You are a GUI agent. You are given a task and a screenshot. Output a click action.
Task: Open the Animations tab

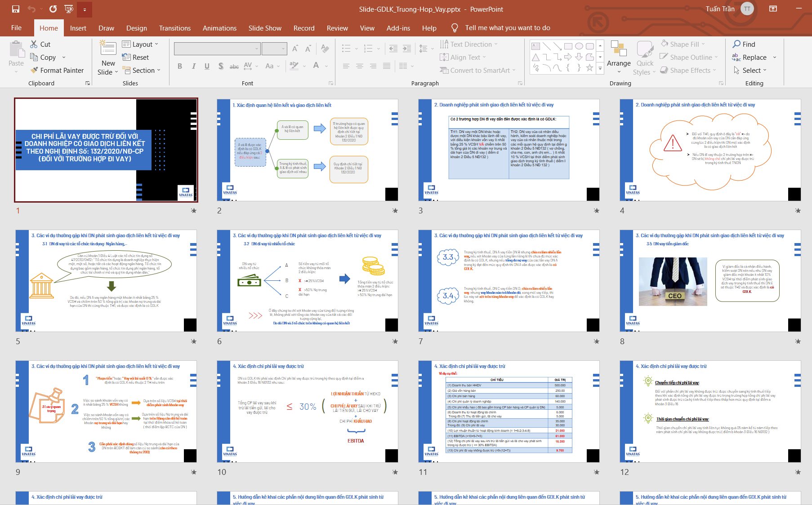[x=219, y=28]
